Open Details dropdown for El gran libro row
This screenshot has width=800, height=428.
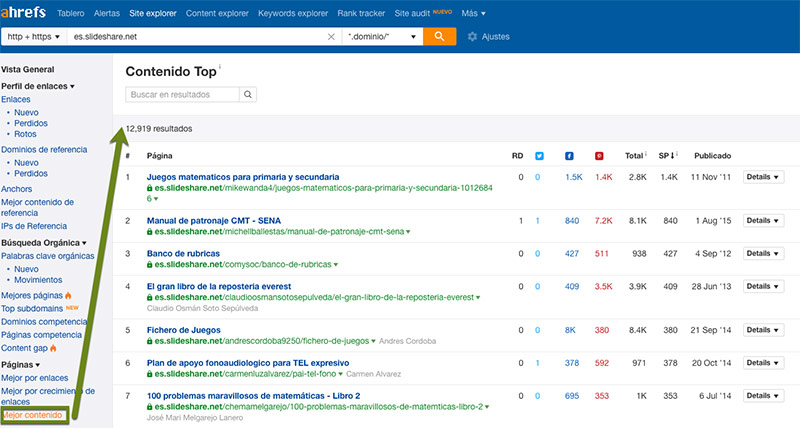tap(763, 286)
